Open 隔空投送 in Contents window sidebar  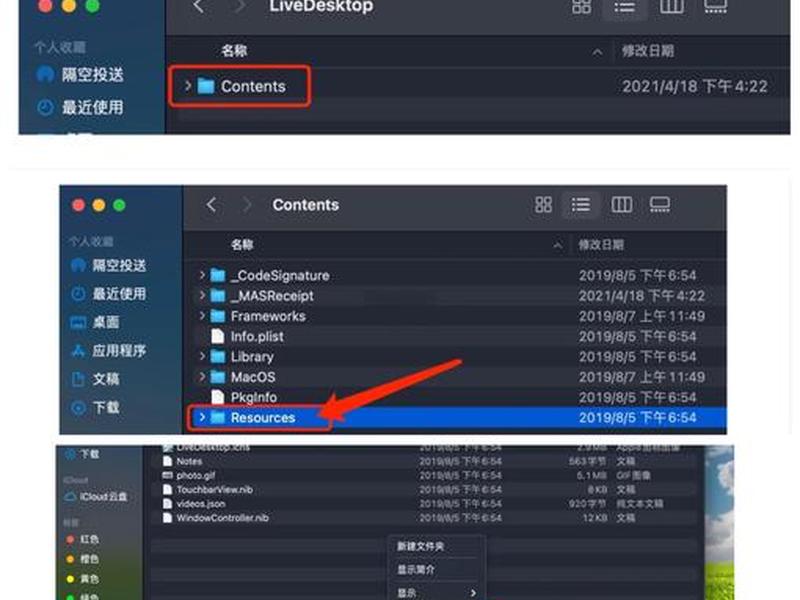click(x=108, y=265)
